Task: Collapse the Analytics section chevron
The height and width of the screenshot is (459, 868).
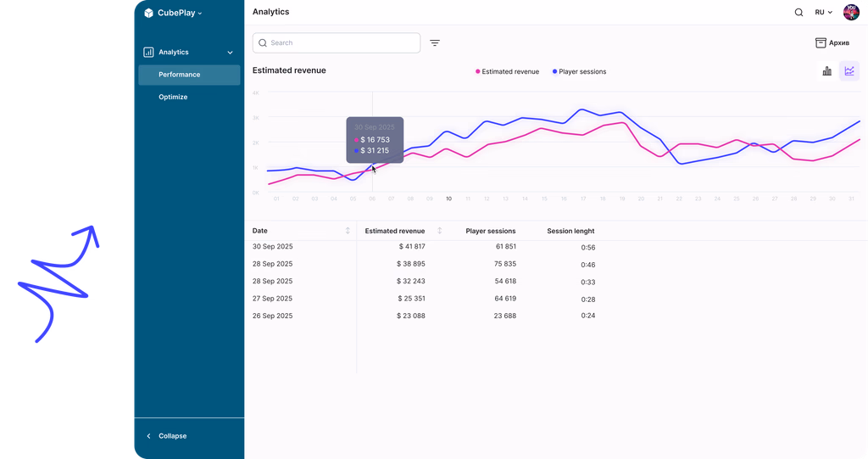Action: 230,53
